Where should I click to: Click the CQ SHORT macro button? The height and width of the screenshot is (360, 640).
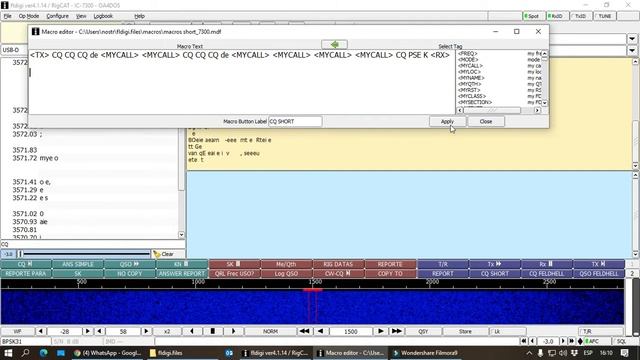pyautogui.click(x=495, y=273)
